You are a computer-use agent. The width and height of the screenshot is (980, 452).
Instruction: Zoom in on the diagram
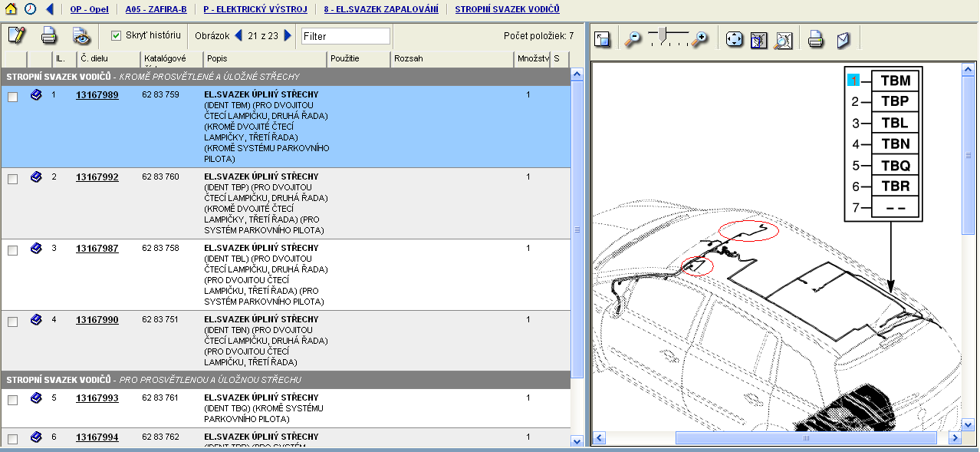click(699, 40)
